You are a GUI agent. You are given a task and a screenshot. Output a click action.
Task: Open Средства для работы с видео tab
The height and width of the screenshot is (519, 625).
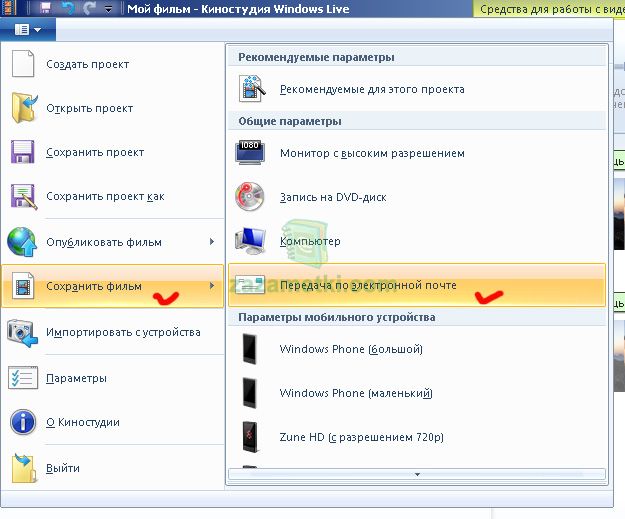coord(549,8)
